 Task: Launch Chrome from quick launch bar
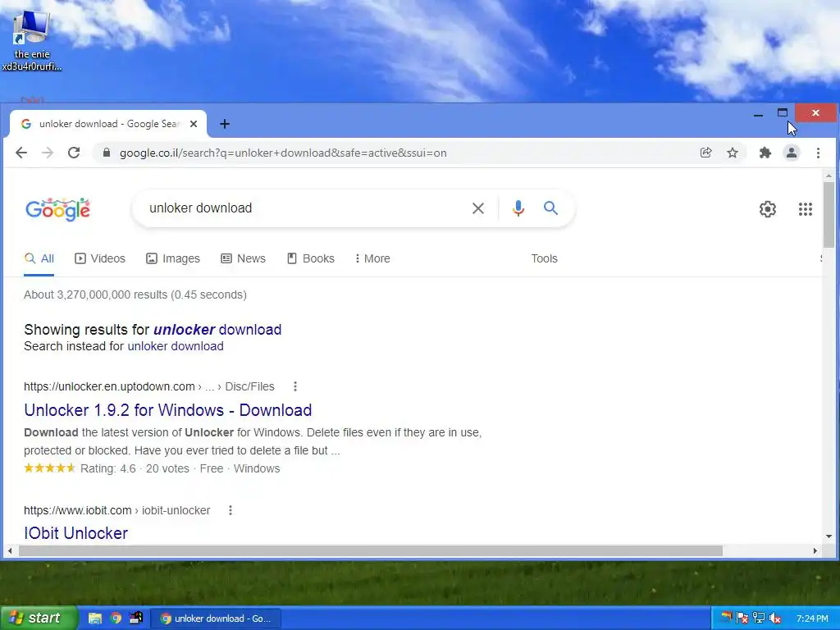116,619
